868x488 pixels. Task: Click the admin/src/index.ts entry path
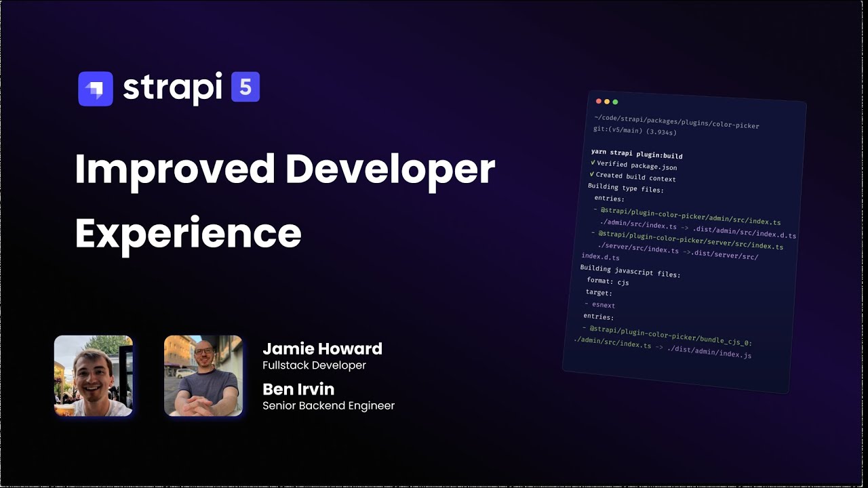tap(687, 216)
